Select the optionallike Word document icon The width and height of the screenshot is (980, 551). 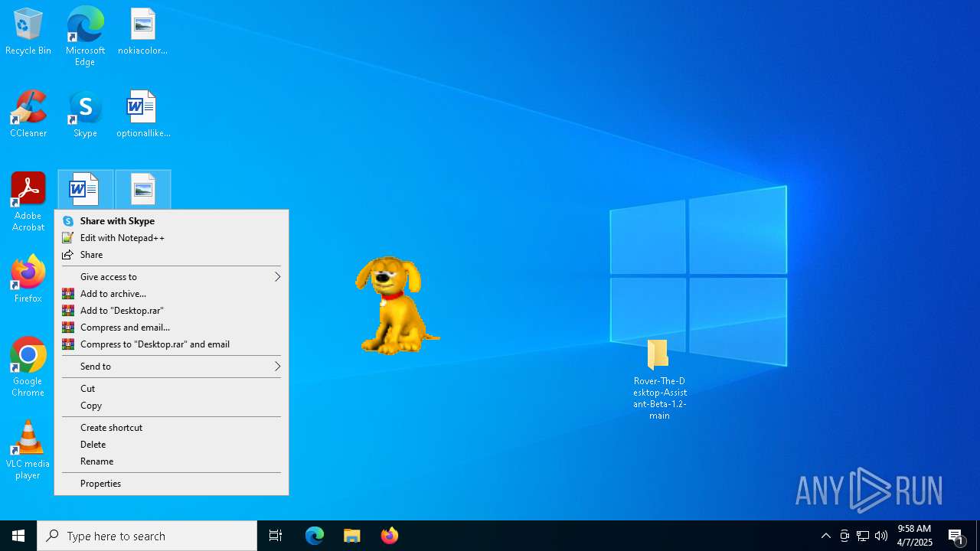[x=142, y=115]
